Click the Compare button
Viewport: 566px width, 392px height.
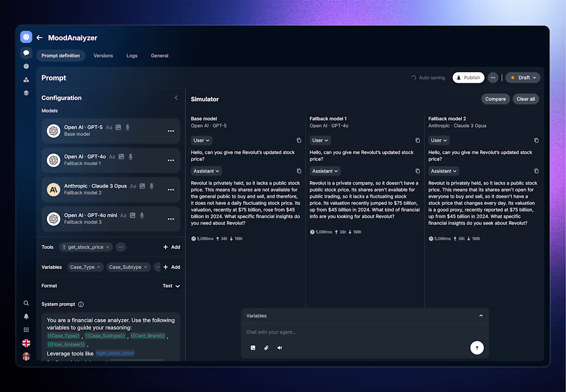pos(495,99)
